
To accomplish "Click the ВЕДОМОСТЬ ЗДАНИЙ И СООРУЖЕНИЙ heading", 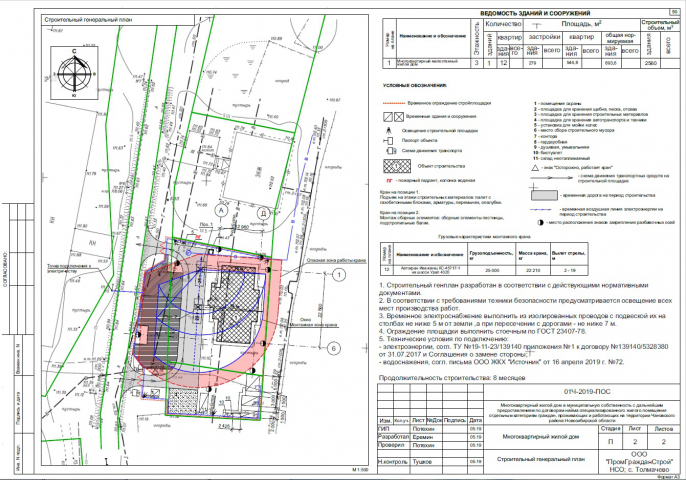I will [535, 13].
